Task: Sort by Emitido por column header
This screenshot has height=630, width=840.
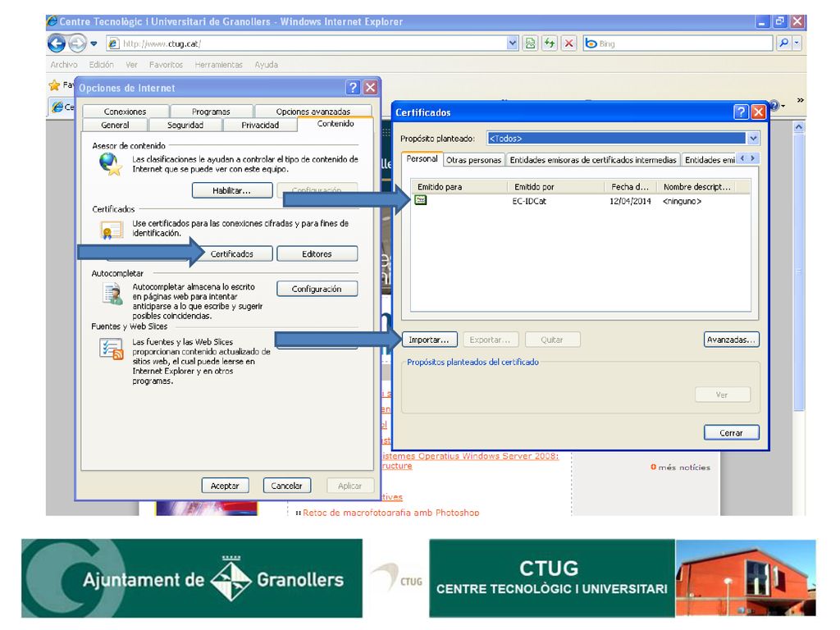Action: pyautogui.click(x=556, y=187)
